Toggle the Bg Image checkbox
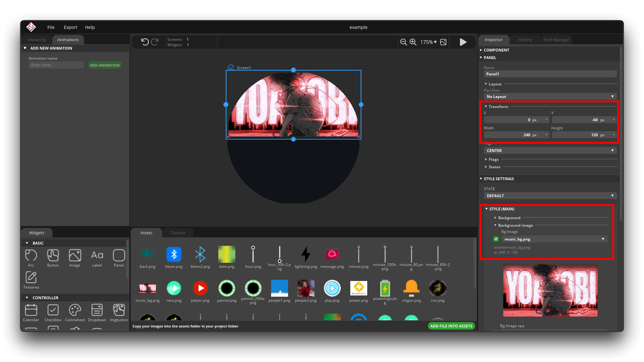Screen dimensions: 644x362 point(496,239)
